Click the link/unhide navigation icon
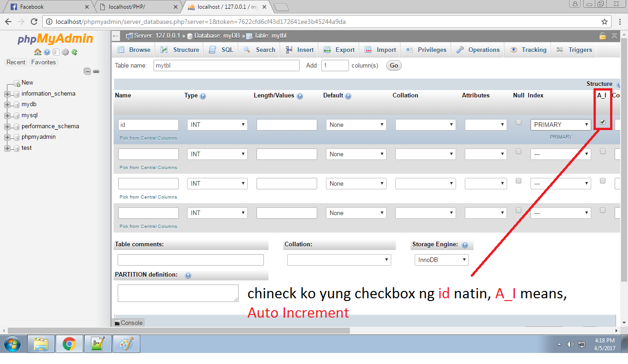Viewport: 628px width, 364px height. pyautogui.click(x=96, y=71)
